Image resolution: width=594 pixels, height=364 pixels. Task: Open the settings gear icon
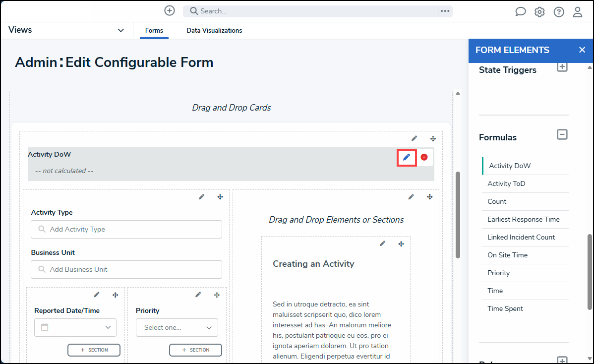tap(539, 12)
